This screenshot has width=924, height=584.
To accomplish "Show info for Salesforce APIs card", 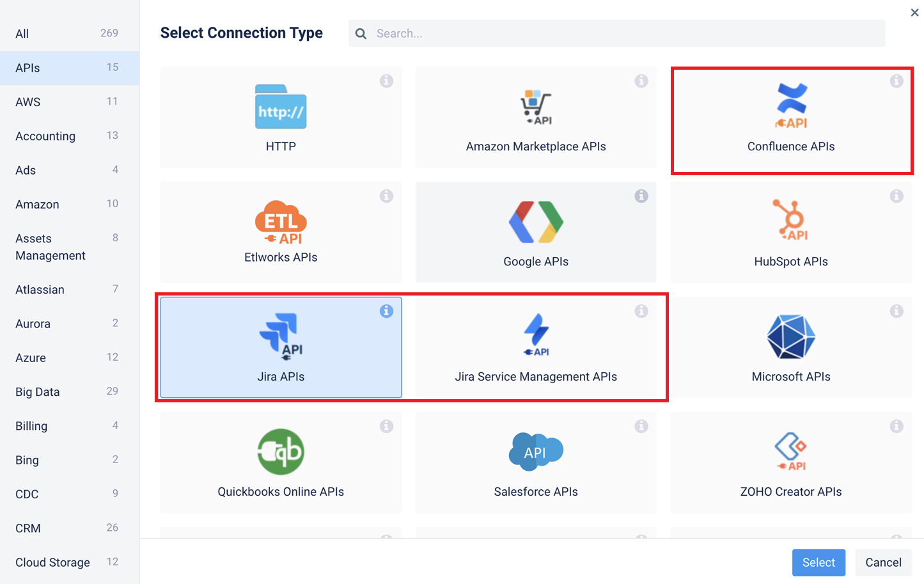I will coord(641,426).
